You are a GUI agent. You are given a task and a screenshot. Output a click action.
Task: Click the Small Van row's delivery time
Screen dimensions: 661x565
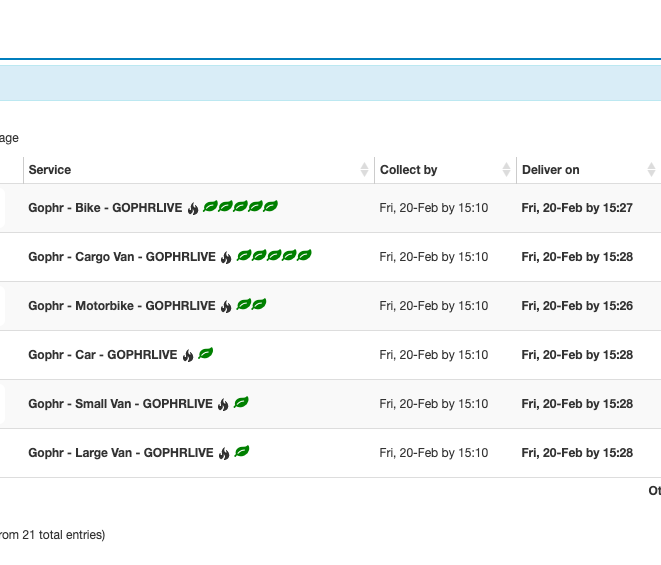(x=577, y=404)
